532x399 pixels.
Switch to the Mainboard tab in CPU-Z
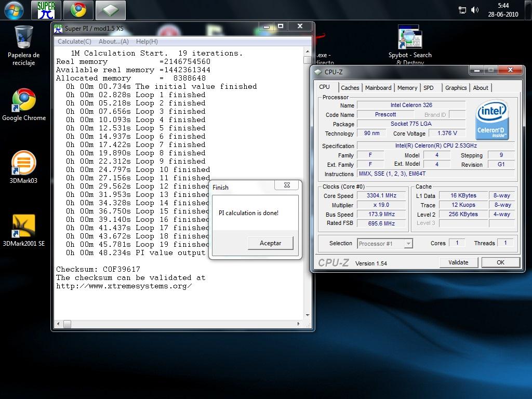(x=378, y=88)
